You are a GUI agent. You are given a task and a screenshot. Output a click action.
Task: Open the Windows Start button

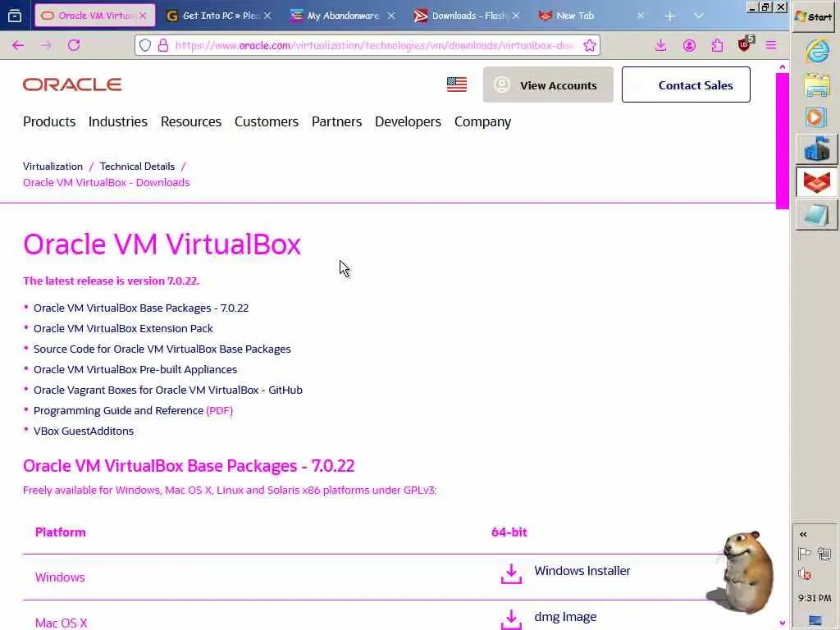(x=813, y=16)
